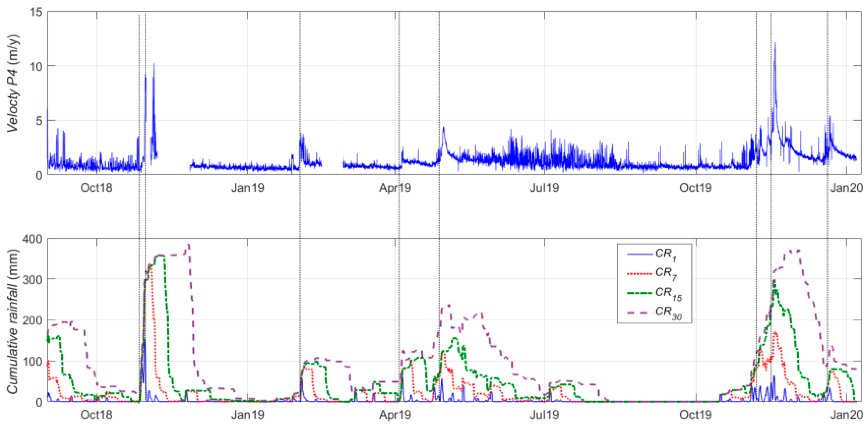Screen dimensions: 868x425
Task: Click the Oct18 tick label on upper plot
Action: point(96,188)
